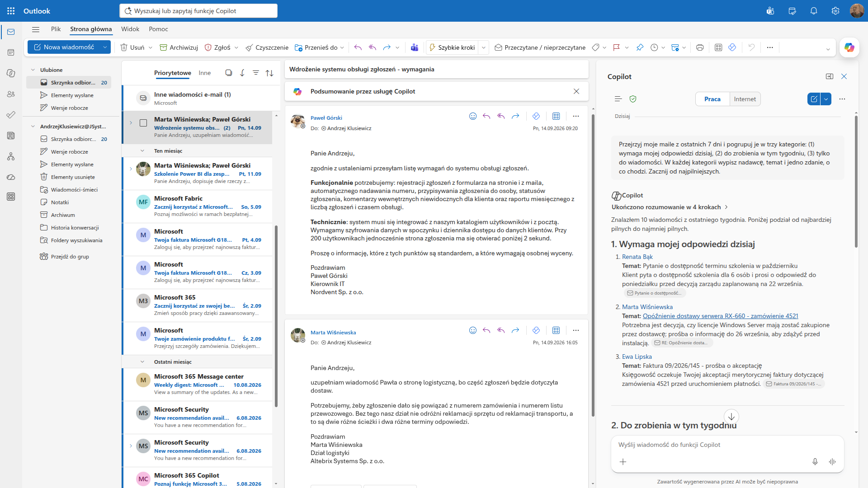This screenshot has height=488, width=868.
Task: Click the undo icon in ribbon
Action: point(751,47)
